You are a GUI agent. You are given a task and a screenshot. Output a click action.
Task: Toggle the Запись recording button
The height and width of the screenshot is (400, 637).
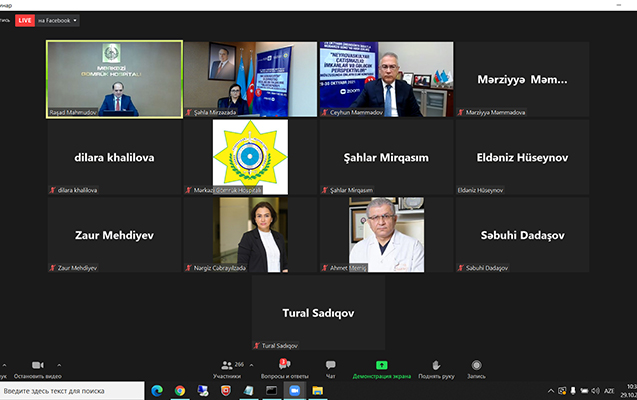(x=477, y=368)
